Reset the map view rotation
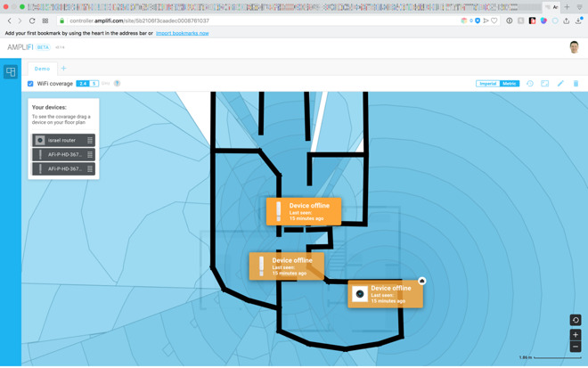This screenshot has height=368, width=588. [576, 320]
